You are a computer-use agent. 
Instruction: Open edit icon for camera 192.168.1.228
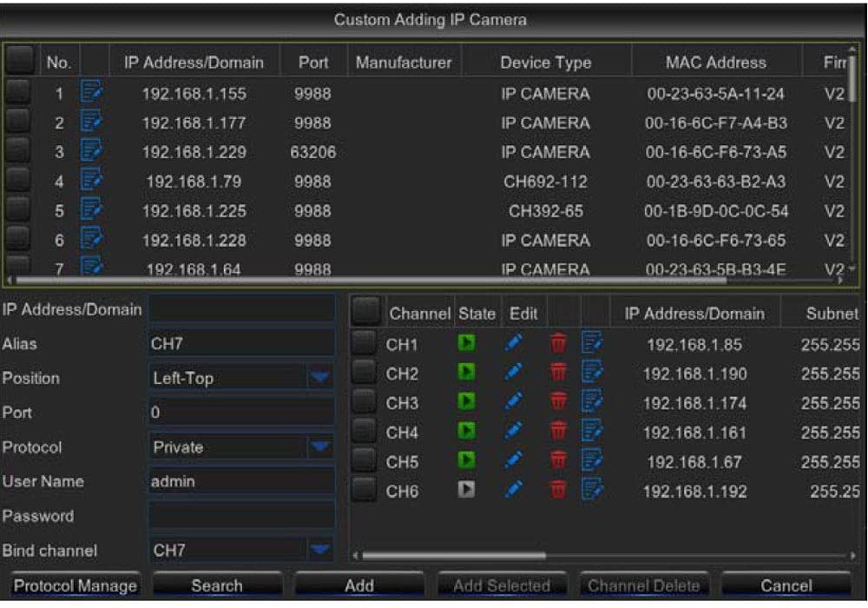click(91, 239)
